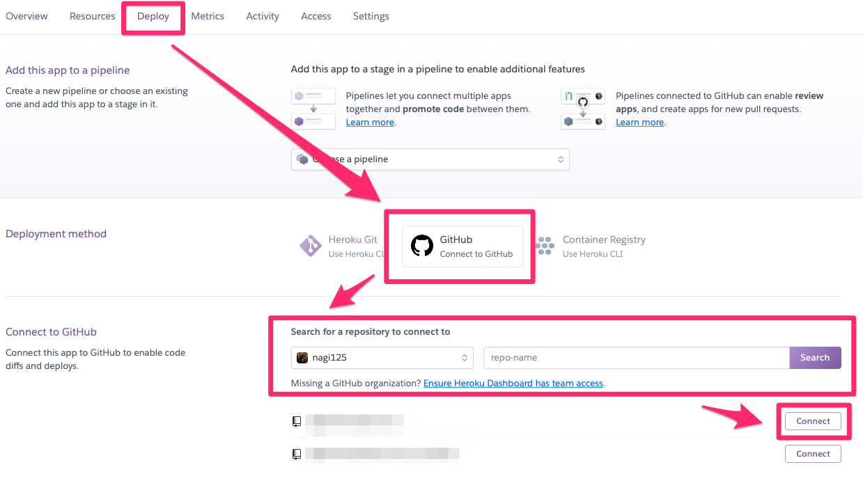Connect the second listed repository

pos(813,454)
